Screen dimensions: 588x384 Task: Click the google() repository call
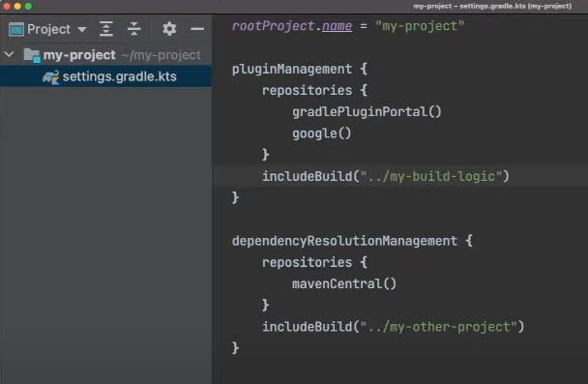point(322,133)
